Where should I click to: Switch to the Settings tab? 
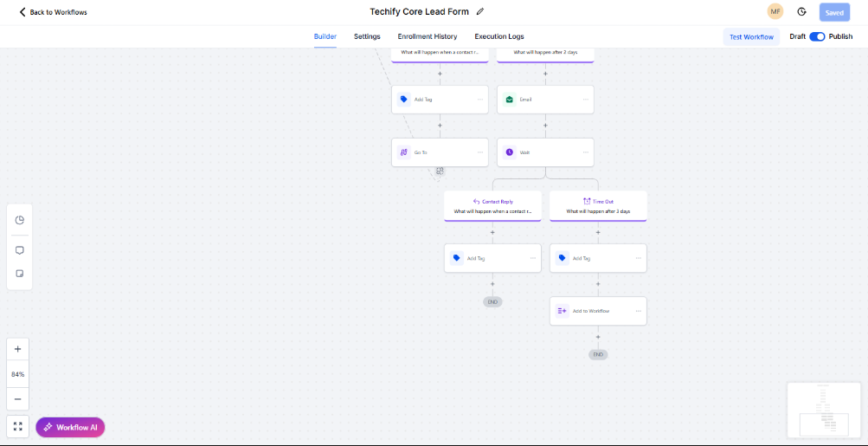[367, 36]
